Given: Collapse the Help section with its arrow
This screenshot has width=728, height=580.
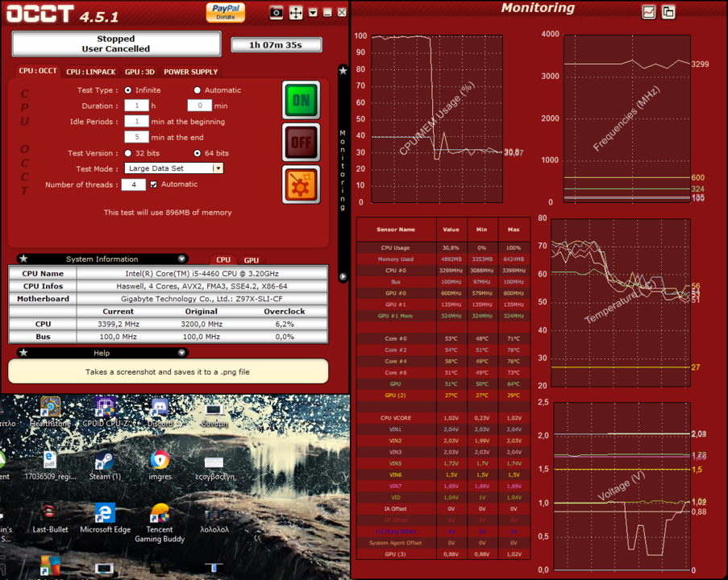Looking at the screenshot, I should click(181, 353).
